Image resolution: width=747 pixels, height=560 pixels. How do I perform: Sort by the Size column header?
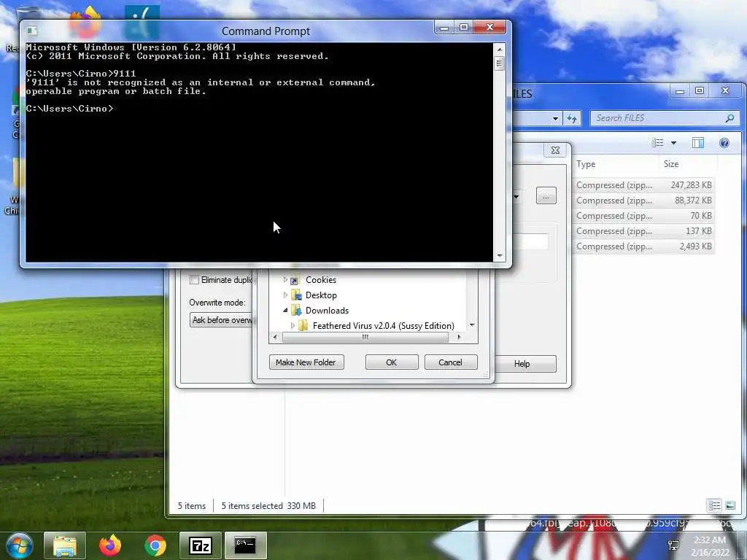(687, 164)
